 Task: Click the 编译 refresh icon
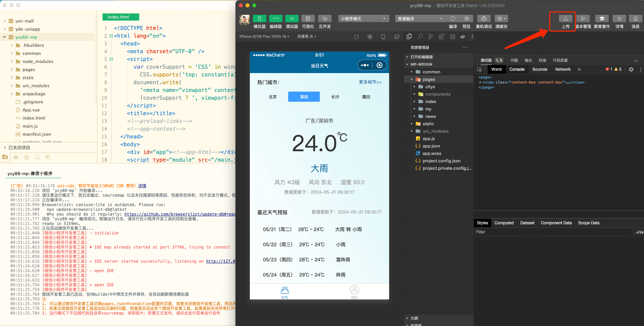tap(453, 19)
